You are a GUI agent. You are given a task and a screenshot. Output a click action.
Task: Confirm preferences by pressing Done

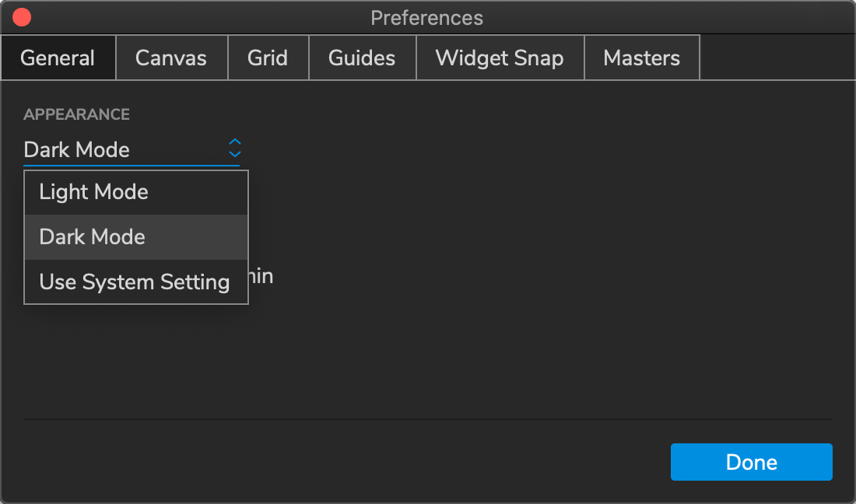[750, 461]
